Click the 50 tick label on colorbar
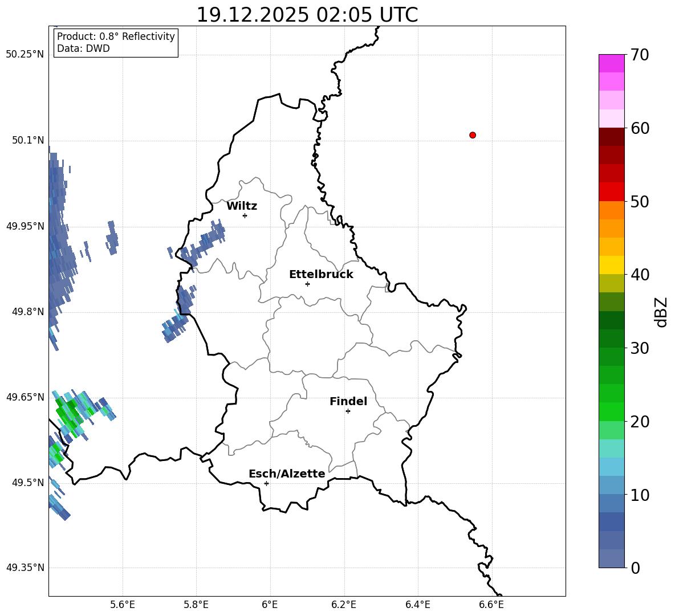This screenshot has height=616, width=675. click(x=640, y=201)
